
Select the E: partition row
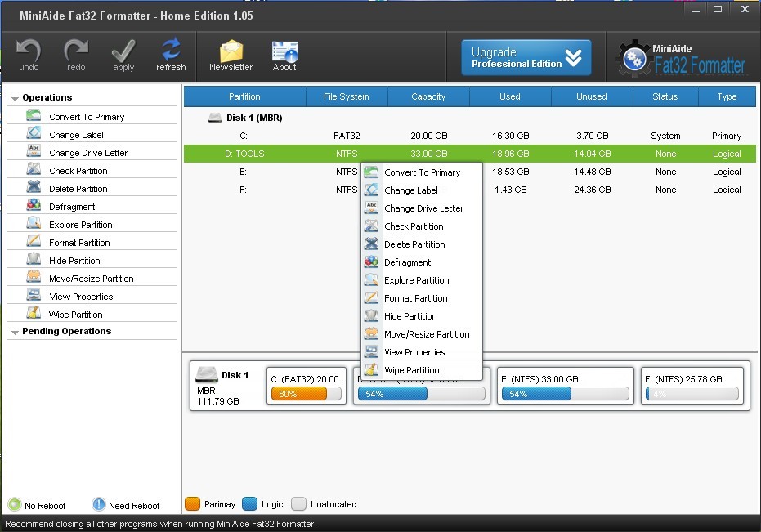click(470, 172)
